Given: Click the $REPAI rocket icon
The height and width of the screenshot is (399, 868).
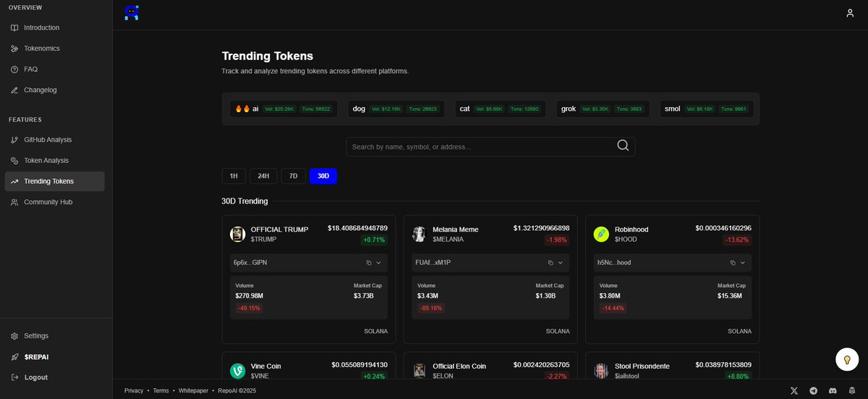Looking at the screenshot, I should pos(15,357).
